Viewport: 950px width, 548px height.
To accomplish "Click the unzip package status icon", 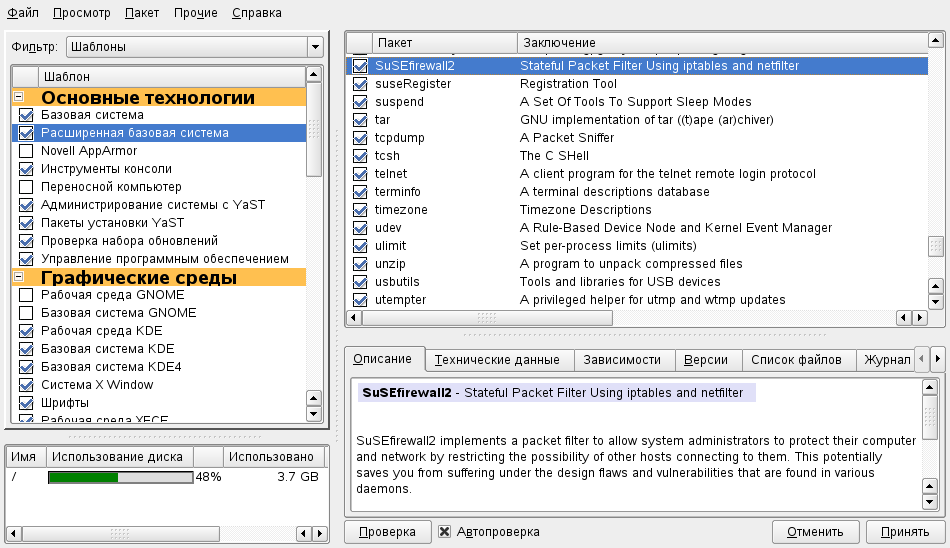I will 360,264.
